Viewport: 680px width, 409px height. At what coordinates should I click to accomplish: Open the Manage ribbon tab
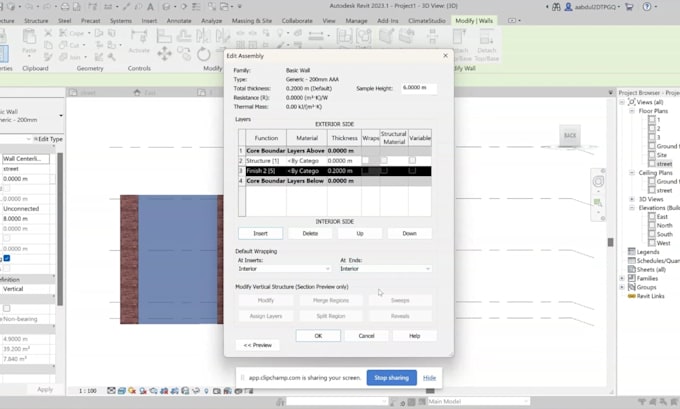tap(356, 20)
